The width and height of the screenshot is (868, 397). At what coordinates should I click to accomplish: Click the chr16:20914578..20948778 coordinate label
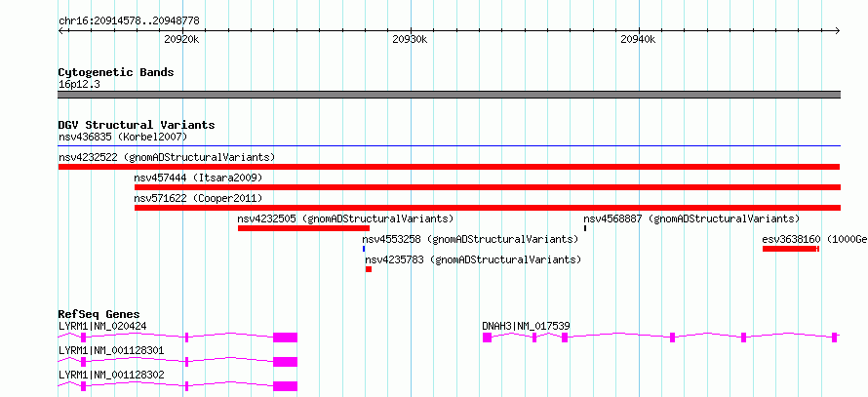[x=129, y=21]
